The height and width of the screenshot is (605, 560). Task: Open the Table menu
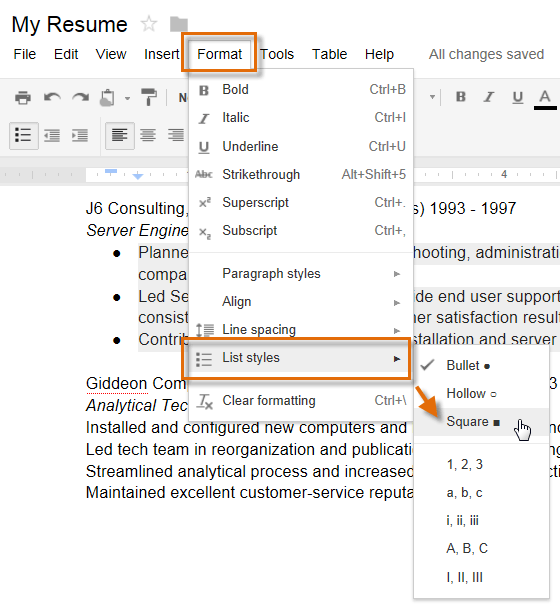pos(330,54)
